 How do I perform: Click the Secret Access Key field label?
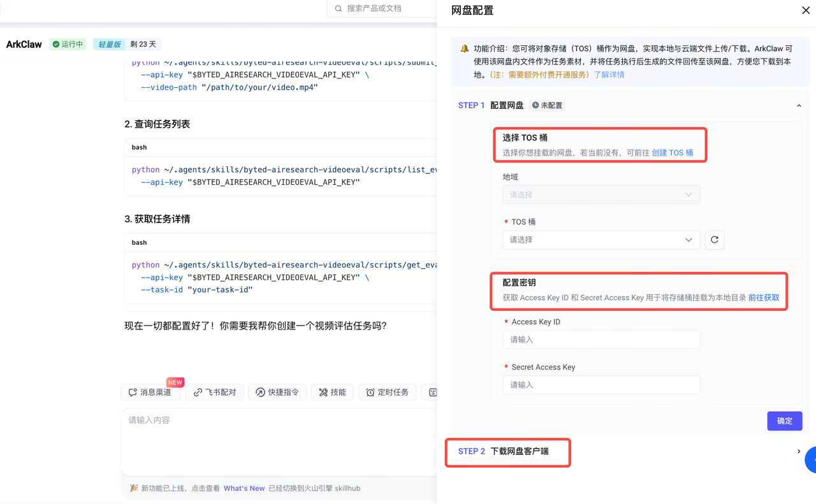click(543, 367)
